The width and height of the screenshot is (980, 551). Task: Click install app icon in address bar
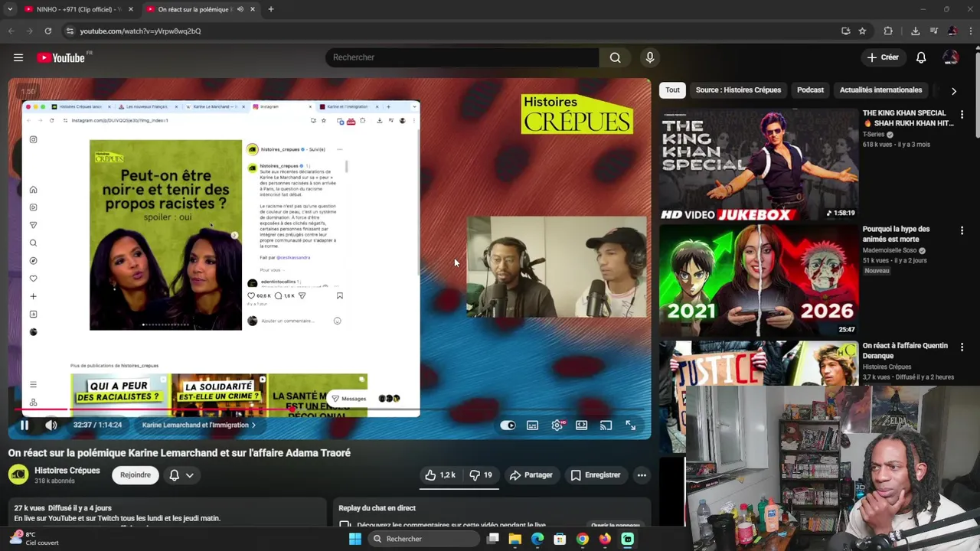(x=845, y=31)
